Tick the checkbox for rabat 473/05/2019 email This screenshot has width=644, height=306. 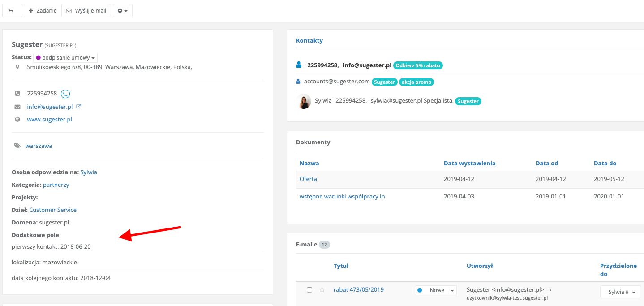[x=309, y=290]
